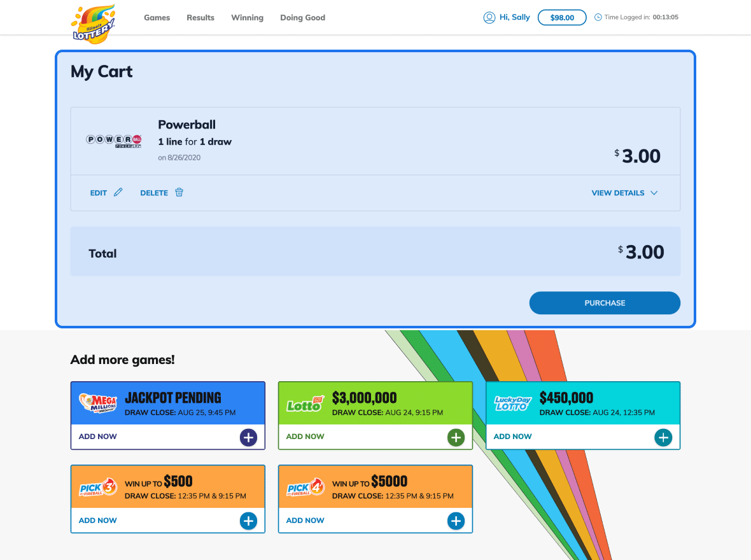Click the Mega Millions logo
The image size is (751, 560).
coord(98,403)
